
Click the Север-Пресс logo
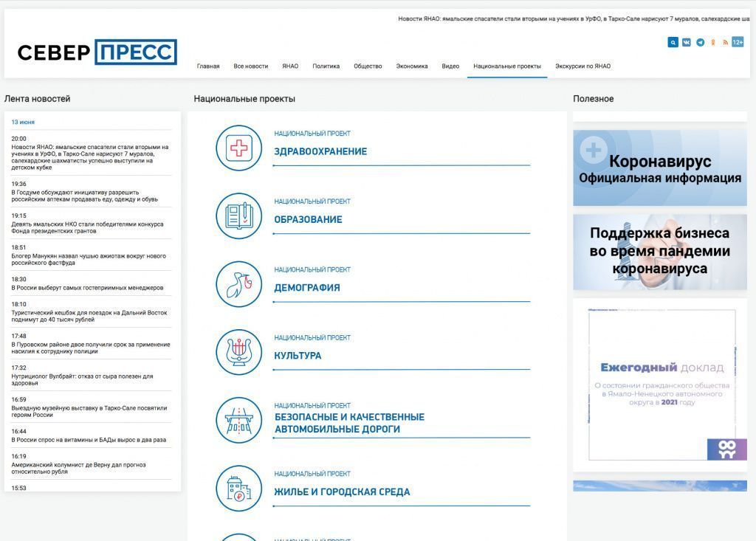coord(97,52)
